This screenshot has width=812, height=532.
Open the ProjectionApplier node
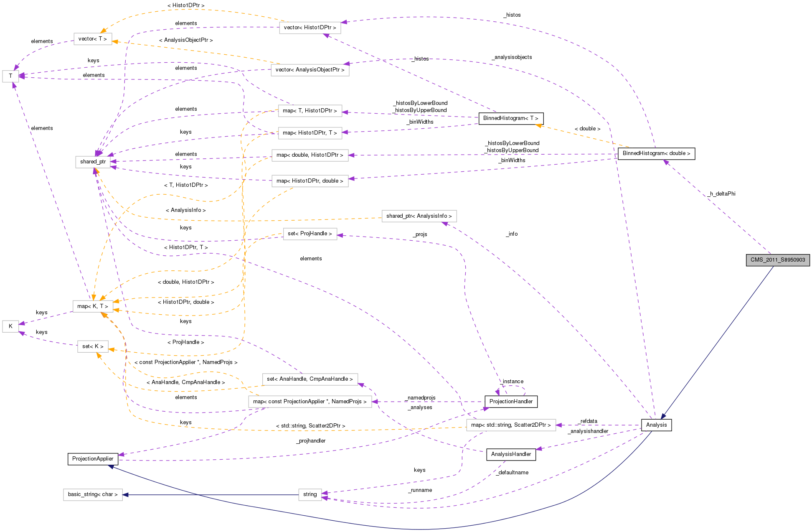93,459
